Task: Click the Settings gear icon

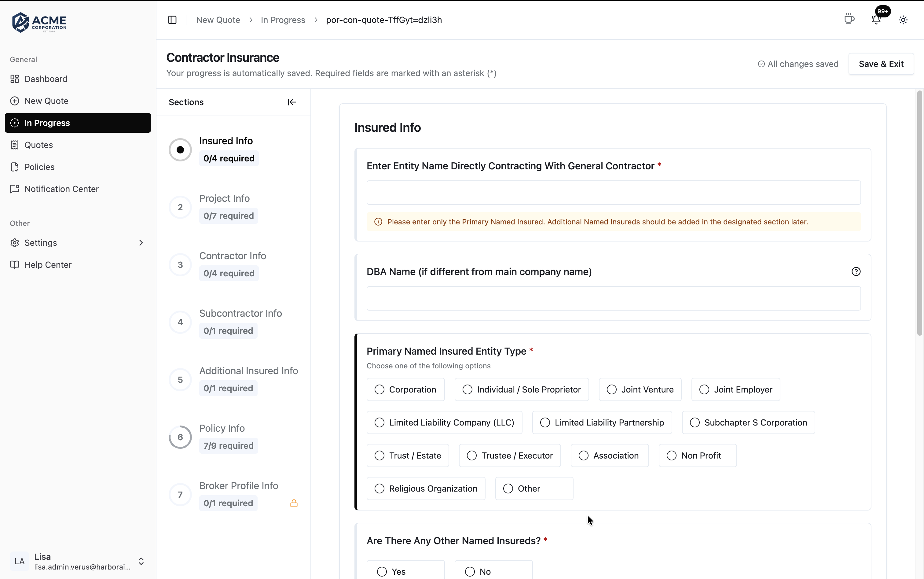Action: (x=15, y=243)
